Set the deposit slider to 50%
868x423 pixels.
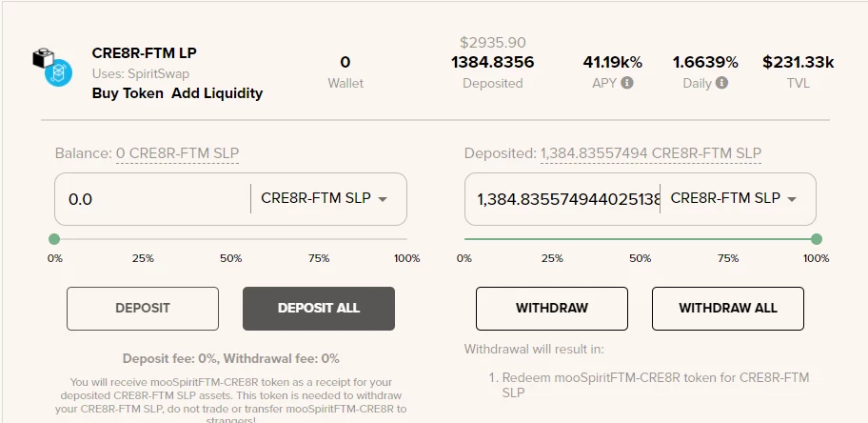(231, 239)
